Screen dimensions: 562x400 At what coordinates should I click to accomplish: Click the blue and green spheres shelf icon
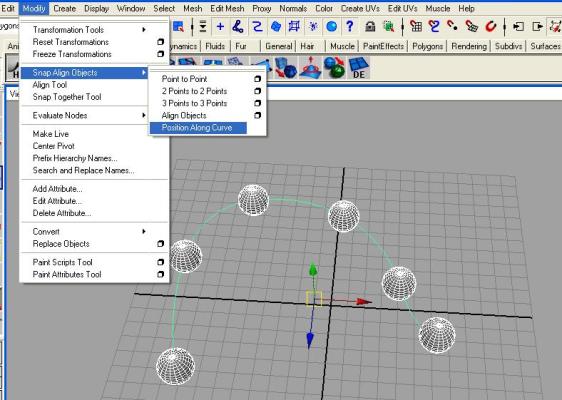click(334, 67)
